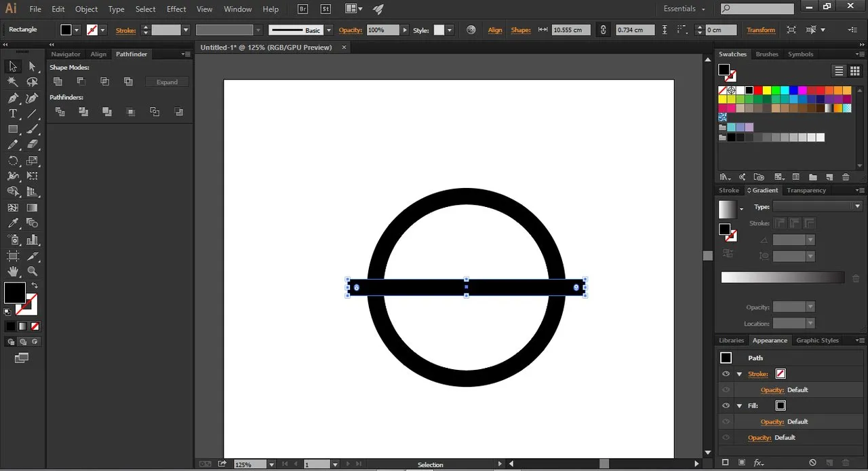Click the Clear Appearance icon
This screenshot has width=868, height=471.
[x=812, y=463]
